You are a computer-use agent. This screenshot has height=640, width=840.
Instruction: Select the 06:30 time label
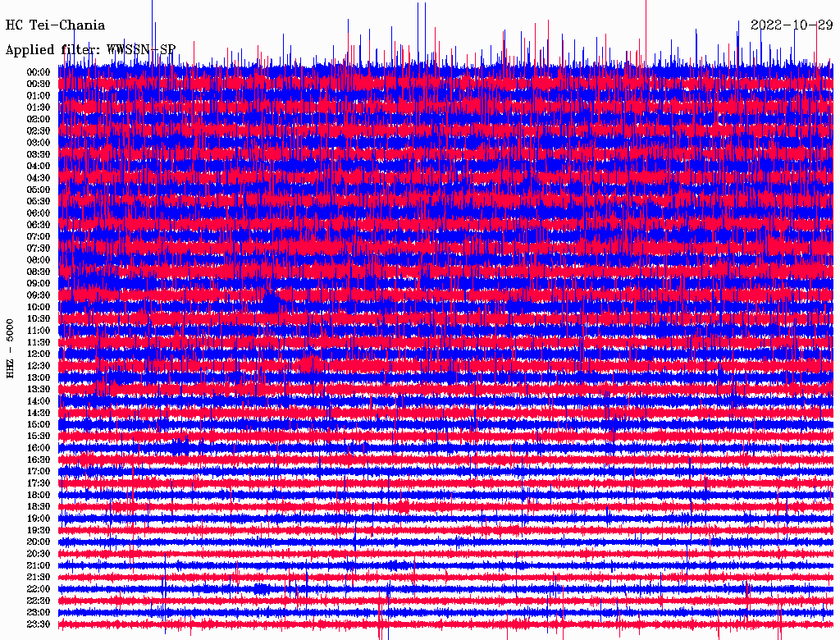coord(39,225)
